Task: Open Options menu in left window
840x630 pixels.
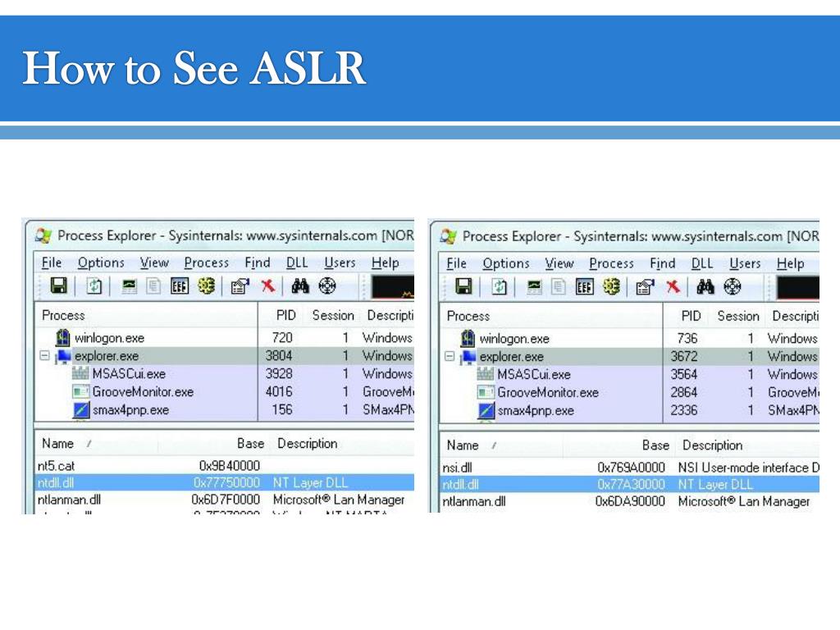Action: point(101,262)
